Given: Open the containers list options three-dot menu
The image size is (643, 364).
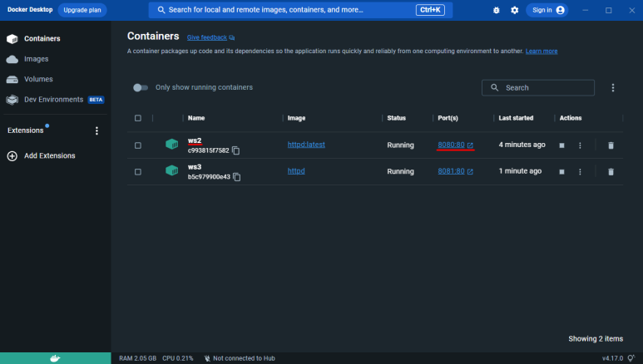Looking at the screenshot, I should 613,88.
